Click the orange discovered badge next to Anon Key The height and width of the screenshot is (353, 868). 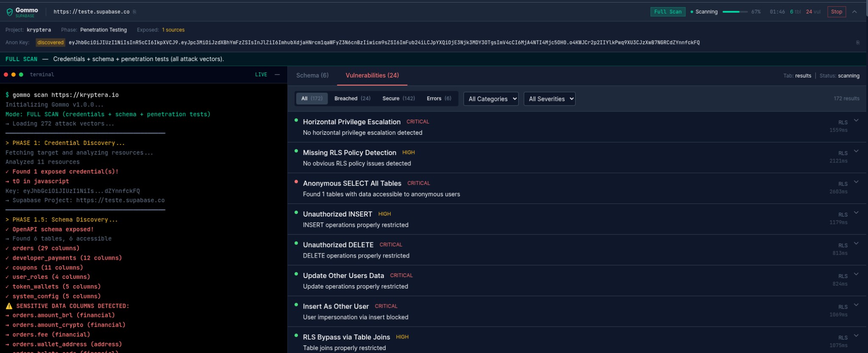pos(50,42)
